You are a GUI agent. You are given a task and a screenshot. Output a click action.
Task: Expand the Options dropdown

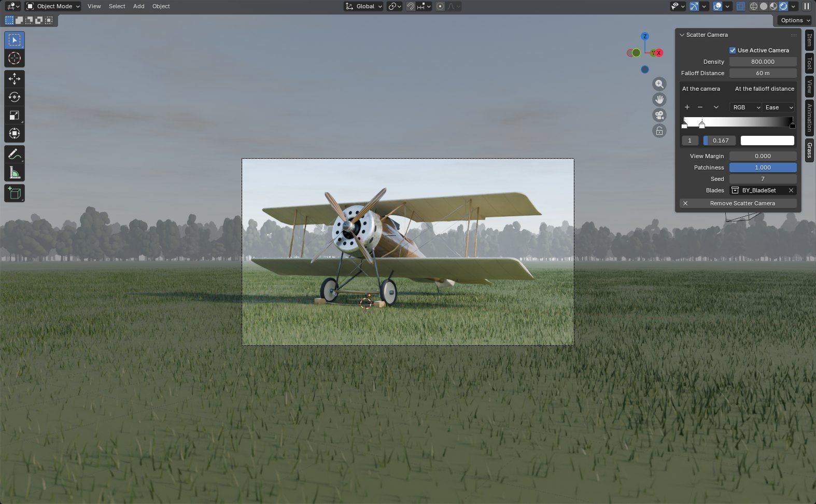795,20
